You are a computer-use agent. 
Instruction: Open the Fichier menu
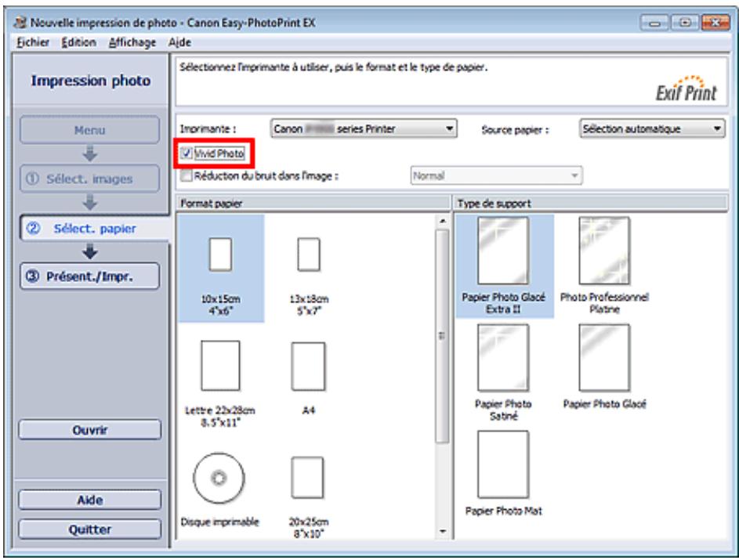pos(33,42)
